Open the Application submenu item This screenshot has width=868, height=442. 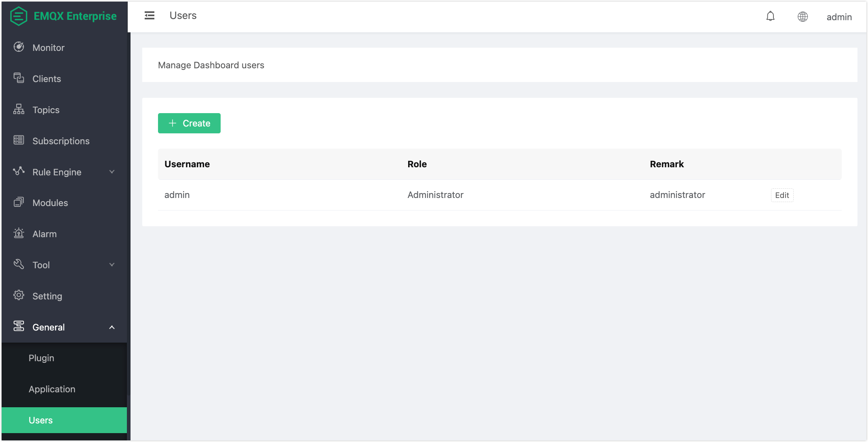tap(52, 389)
